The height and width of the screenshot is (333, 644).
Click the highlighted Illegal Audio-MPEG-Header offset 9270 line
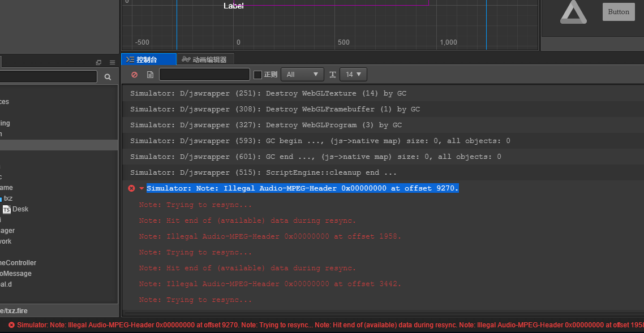(302, 188)
